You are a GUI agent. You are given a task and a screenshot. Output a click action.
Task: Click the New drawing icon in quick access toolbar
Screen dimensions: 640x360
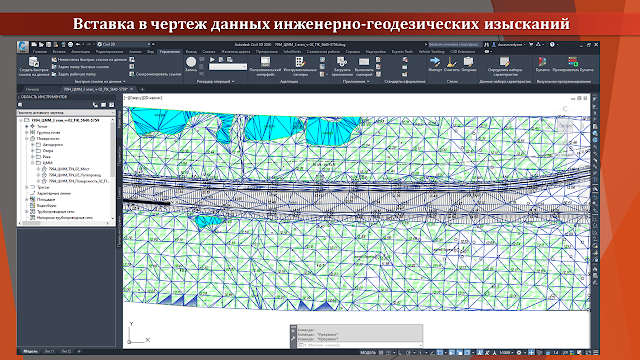pyautogui.click(x=34, y=44)
